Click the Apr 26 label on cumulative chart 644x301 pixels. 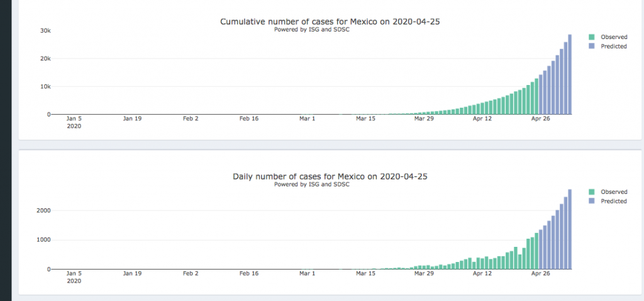[x=539, y=118]
